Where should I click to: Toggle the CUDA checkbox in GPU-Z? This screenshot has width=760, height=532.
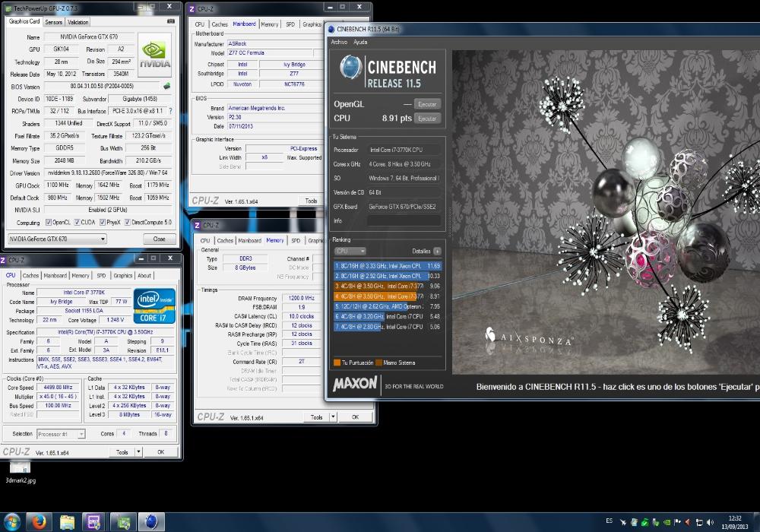point(77,223)
